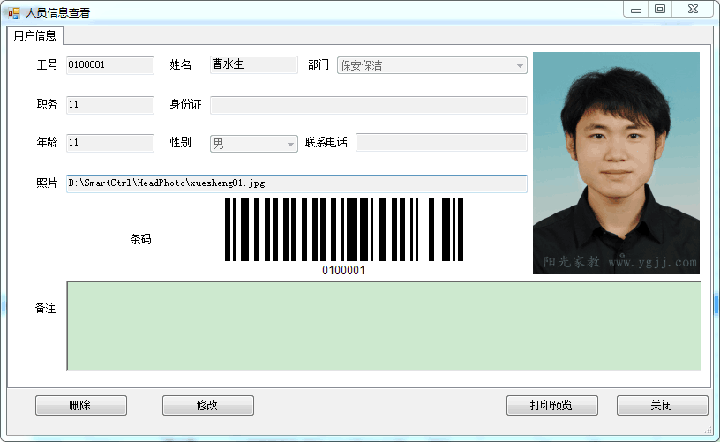The width and height of the screenshot is (720, 442).
Task: Switch to the 用户信息 tab
Action: (35, 36)
